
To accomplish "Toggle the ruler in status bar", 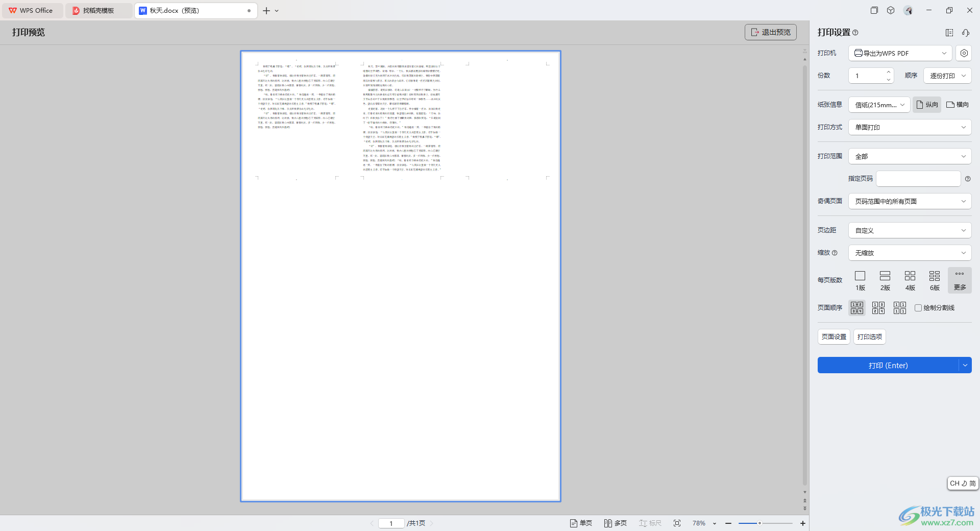I will click(x=650, y=523).
